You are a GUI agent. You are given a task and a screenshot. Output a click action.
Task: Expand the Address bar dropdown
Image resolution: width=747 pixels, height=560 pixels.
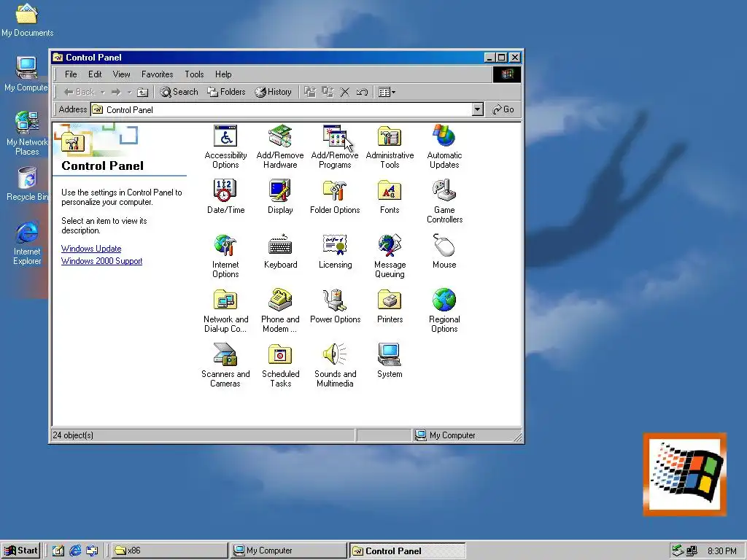(x=478, y=109)
